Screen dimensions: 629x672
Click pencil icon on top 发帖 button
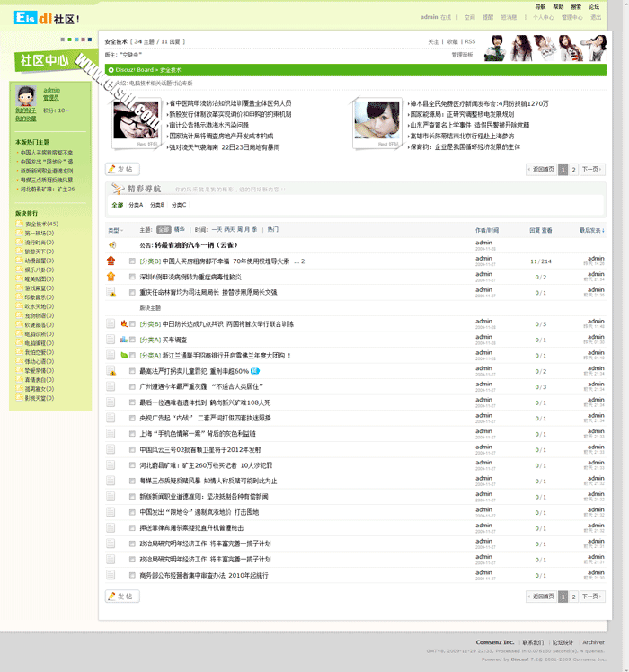[112, 169]
